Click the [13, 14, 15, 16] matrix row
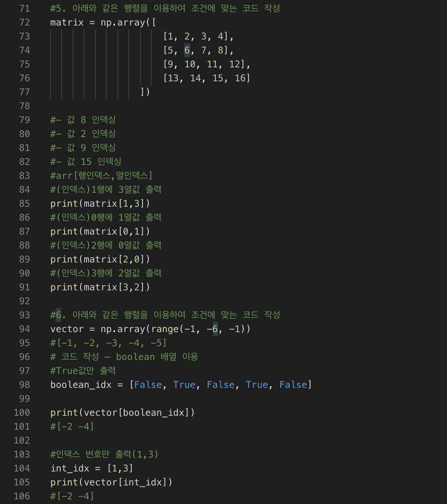The image size is (447, 504). [x=207, y=78]
